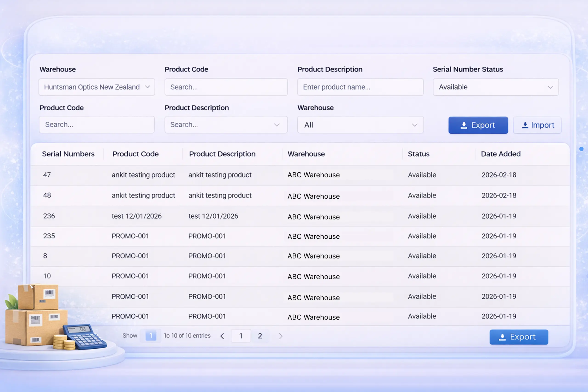Click the Show page size selector

click(x=150, y=336)
